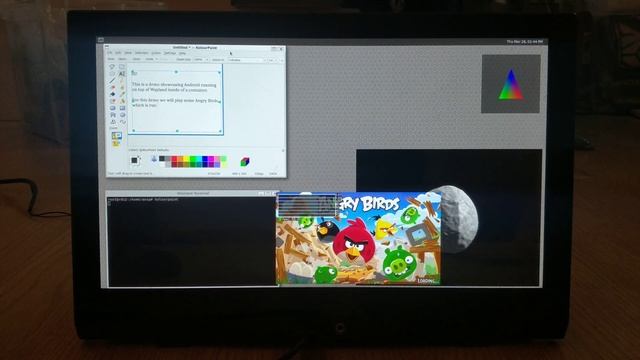Screen dimensions: 640x360
Task: Open the Help menu in KolourPaint
Action: pyautogui.click(x=182, y=53)
